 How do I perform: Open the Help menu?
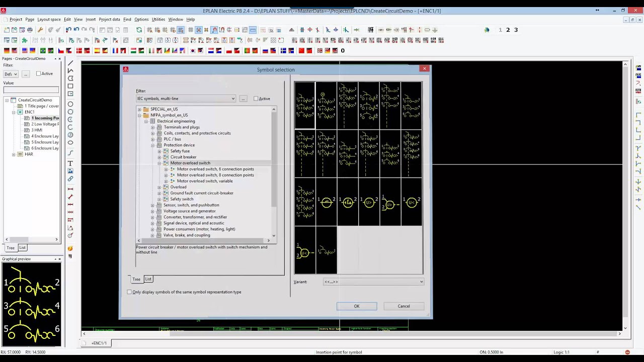pos(191,20)
